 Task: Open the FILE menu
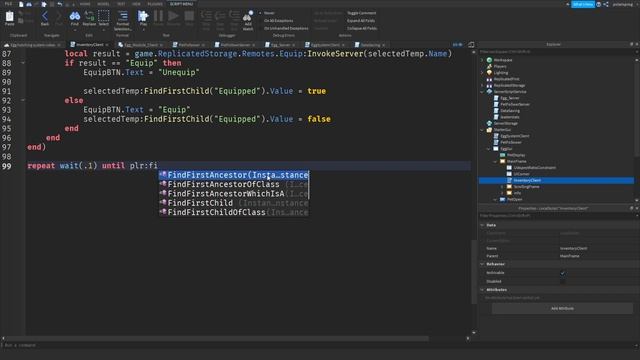click(8, 4)
